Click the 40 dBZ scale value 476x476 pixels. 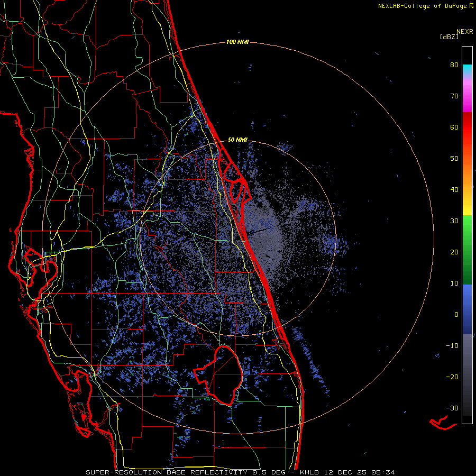pyautogui.click(x=454, y=190)
